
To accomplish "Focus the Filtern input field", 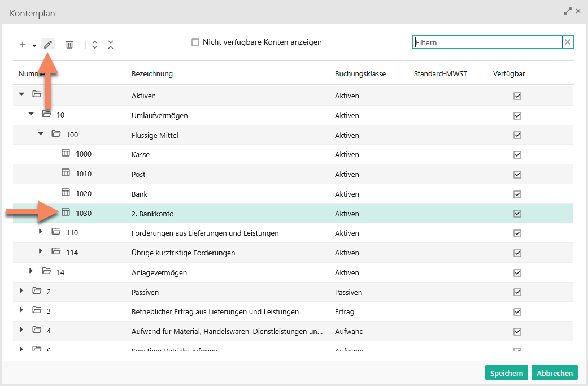I will 487,42.
